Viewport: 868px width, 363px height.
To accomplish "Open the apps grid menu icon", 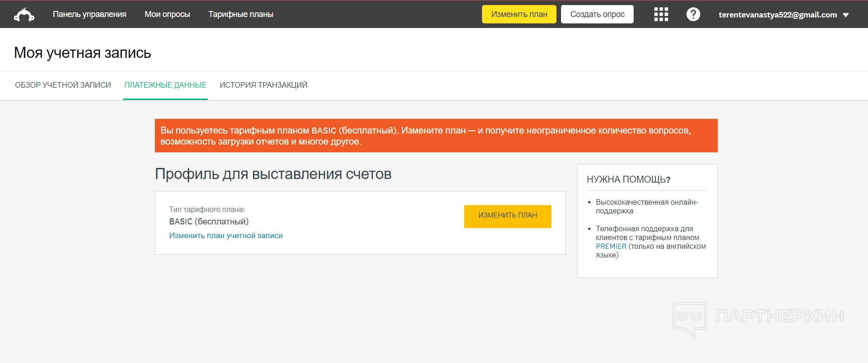I will (x=661, y=14).
